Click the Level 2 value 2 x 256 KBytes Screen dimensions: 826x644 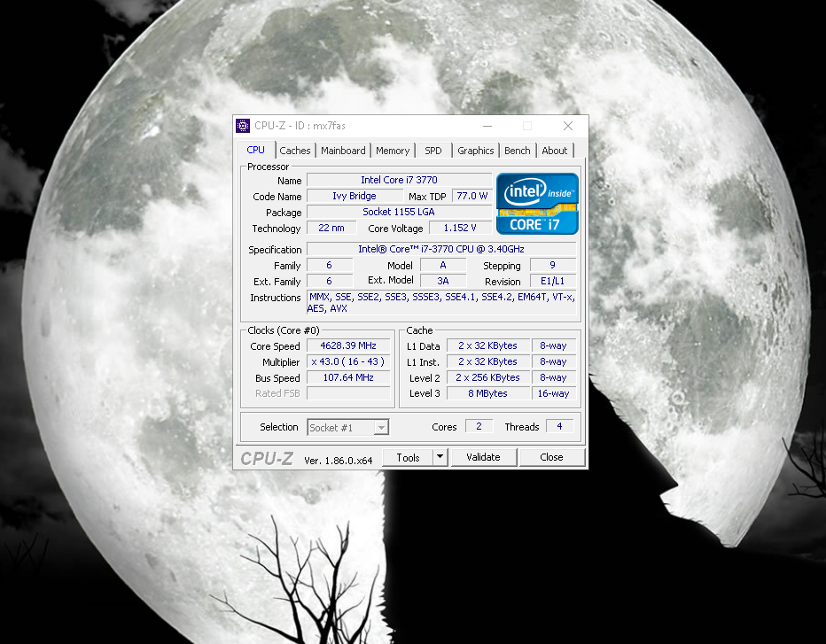(487, 377)
